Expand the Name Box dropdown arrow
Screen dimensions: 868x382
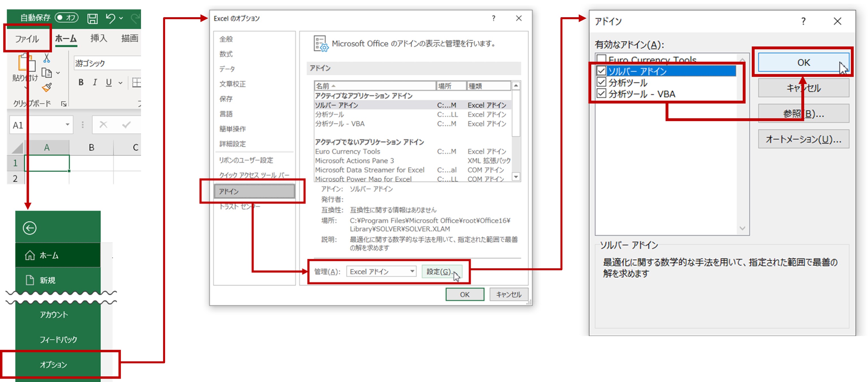[x=68, y=125]
